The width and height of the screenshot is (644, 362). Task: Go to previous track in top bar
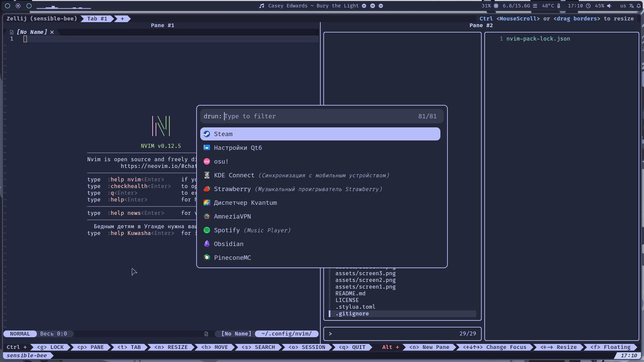pyautogui.click(x=364, y=6)
